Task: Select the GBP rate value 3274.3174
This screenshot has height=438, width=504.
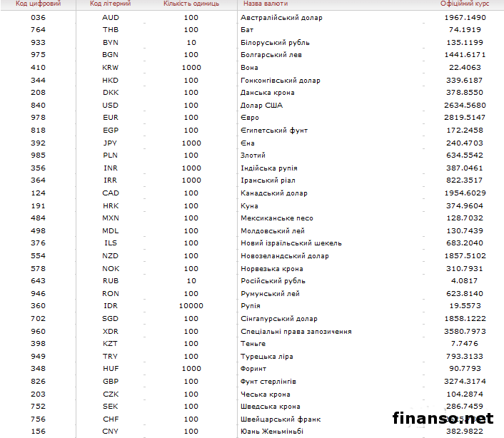Action: [465, 382]
